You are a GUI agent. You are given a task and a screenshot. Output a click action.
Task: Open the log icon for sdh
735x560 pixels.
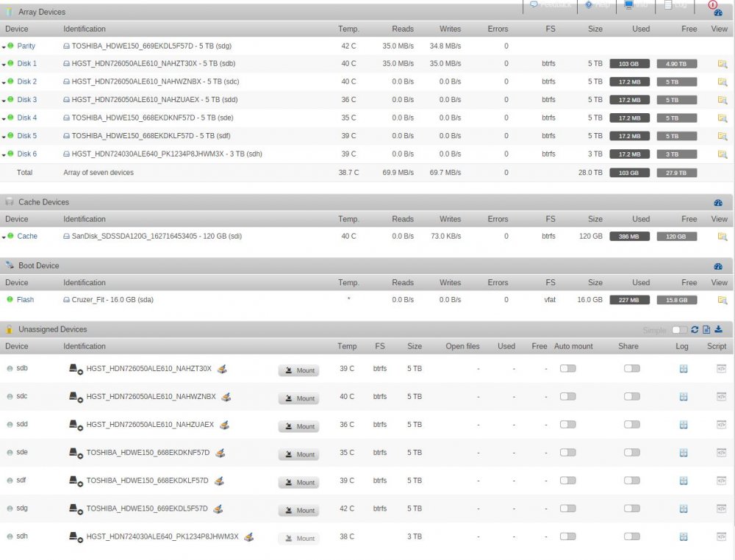[x=684, y=536]
